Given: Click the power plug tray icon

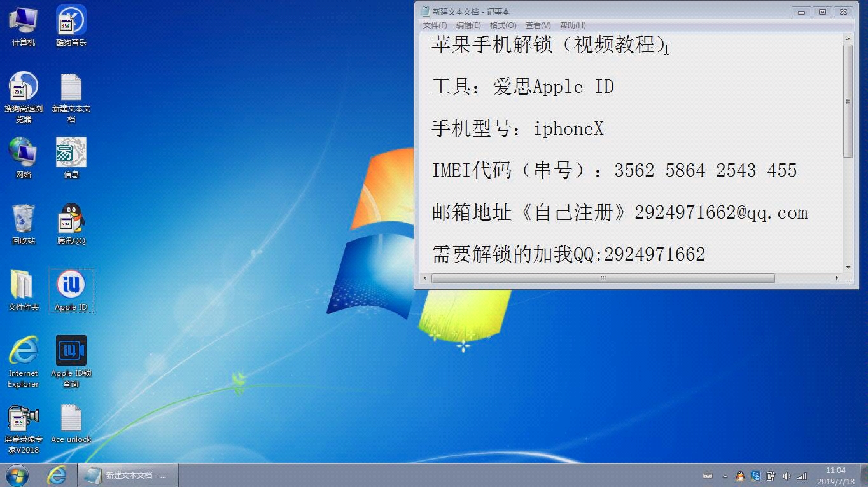Looking at the screenshot, I should pos(771,476).
